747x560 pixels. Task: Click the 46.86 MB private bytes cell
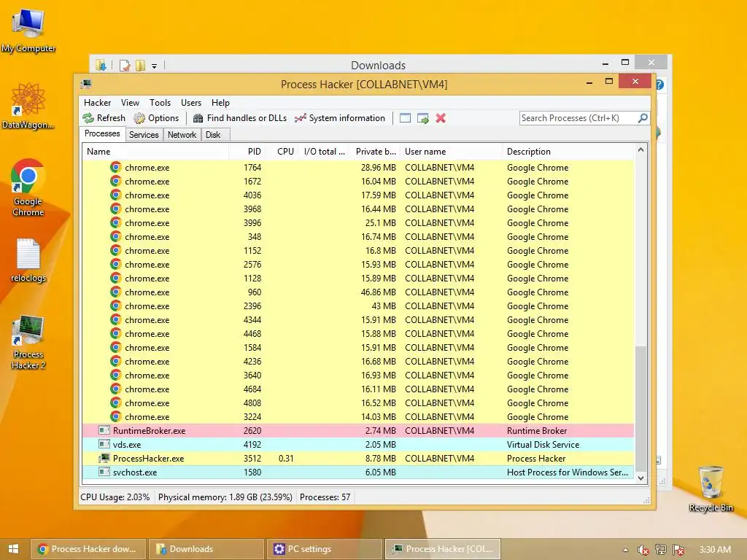click(x=379, y=292)
